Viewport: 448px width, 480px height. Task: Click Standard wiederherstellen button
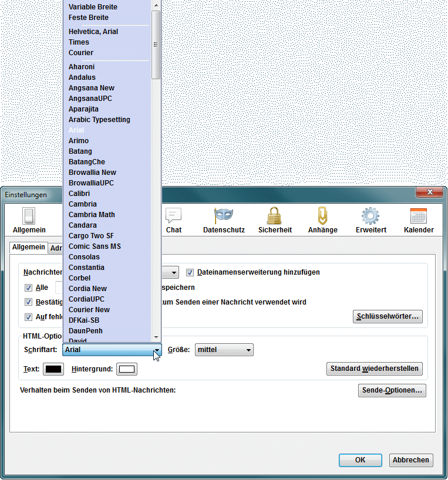[x=374, y=369]
